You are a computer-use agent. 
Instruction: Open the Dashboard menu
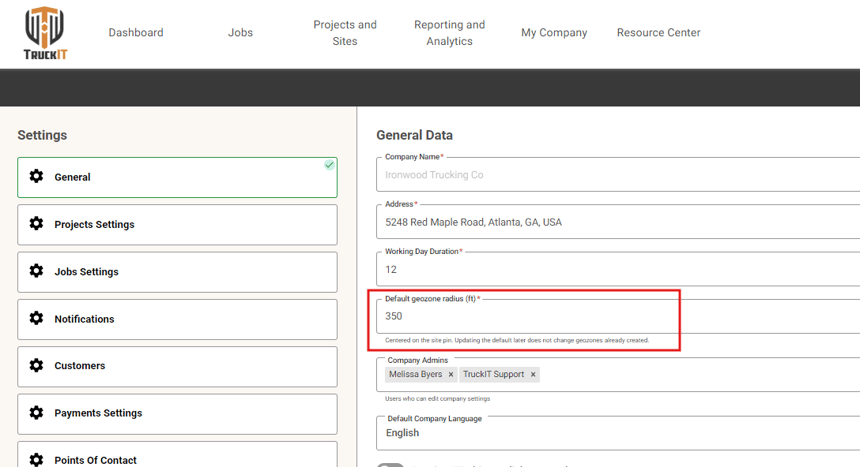point(136,33)
